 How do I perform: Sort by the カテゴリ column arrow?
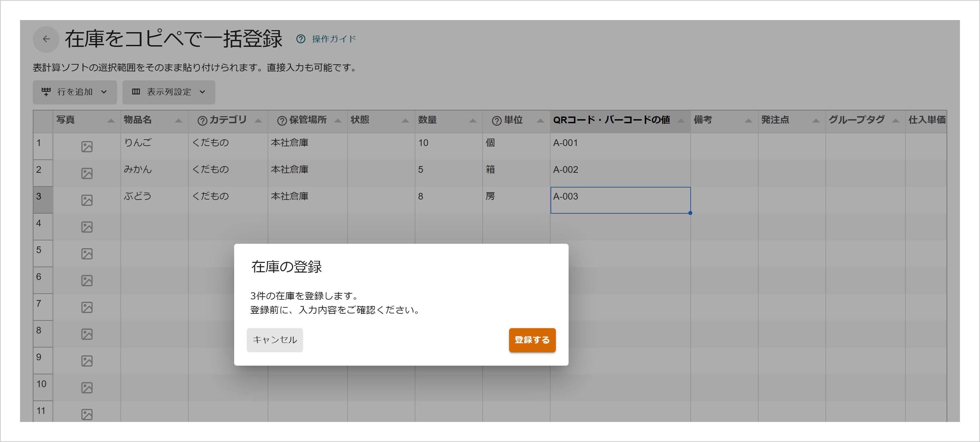pyautogui.click(x=258, y=121)
